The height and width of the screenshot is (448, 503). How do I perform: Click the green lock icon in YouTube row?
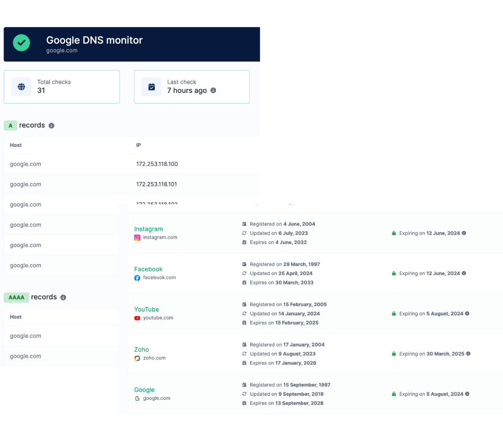coord(393,314)
